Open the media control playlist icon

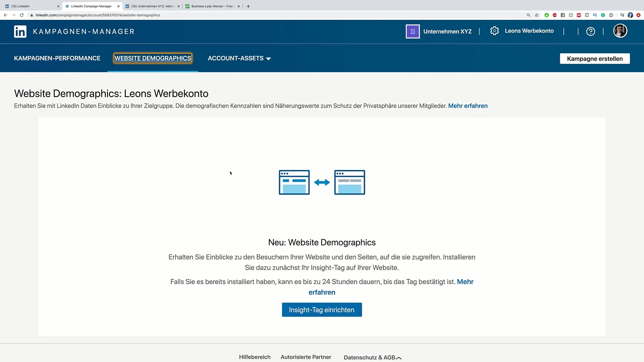click(x=622, y=15)
